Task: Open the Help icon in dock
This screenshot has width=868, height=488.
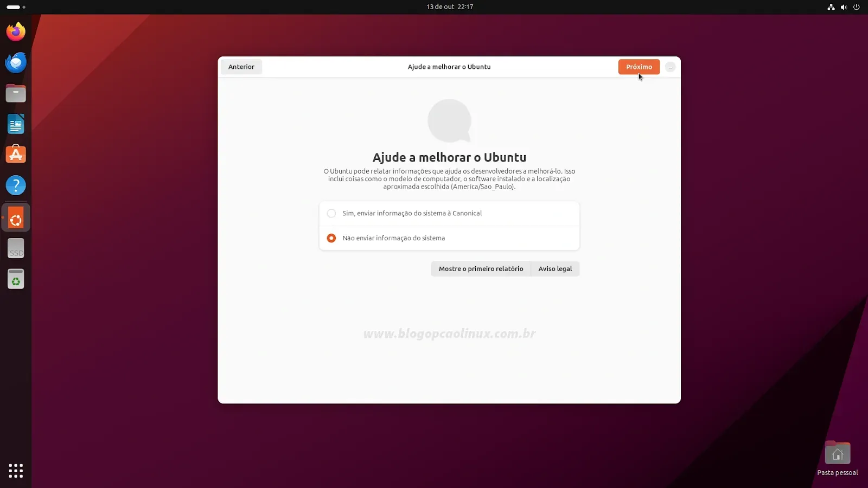Action: tap(16, 185)
